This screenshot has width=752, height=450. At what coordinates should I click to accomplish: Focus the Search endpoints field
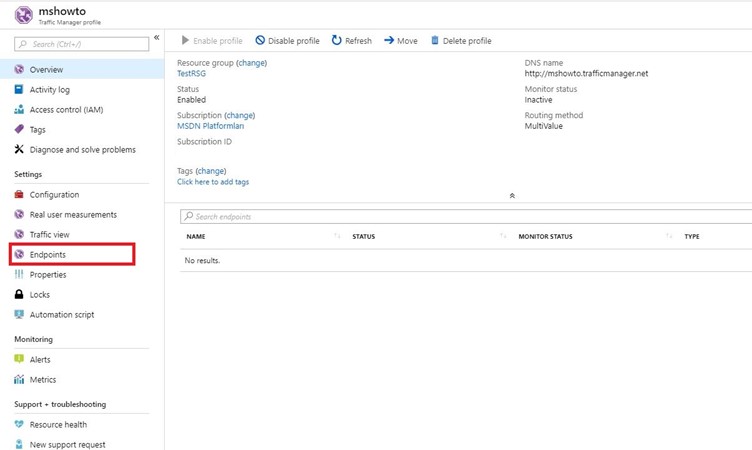[466, 216]
